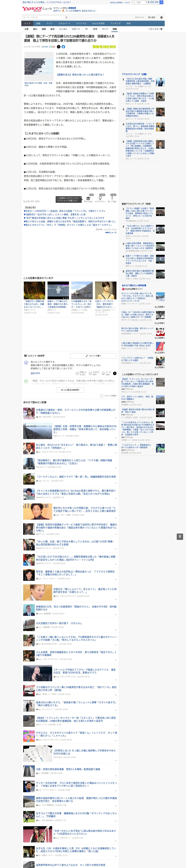Click the ウェブ検索 input field at top
This screenshot has height=868, width=186.
point(138,2)
